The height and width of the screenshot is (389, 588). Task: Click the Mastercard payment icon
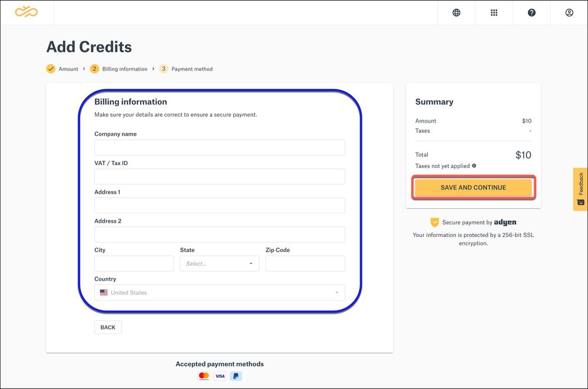[x=204, y=376]
